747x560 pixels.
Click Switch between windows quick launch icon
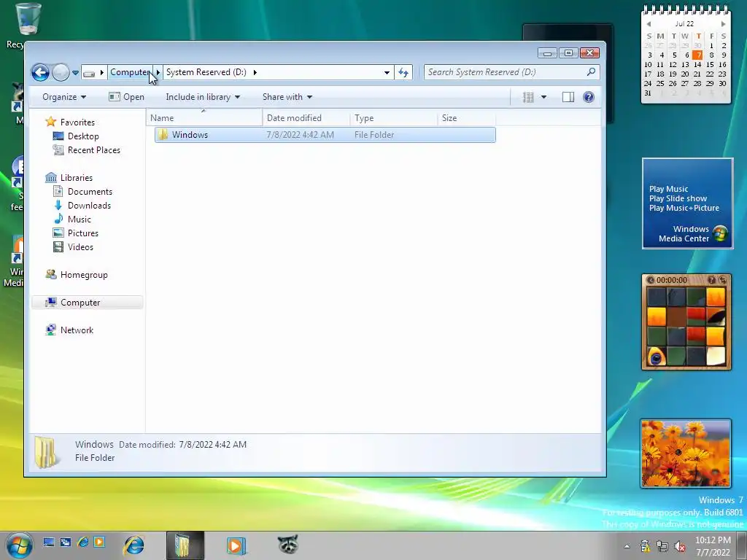(65, 542)
